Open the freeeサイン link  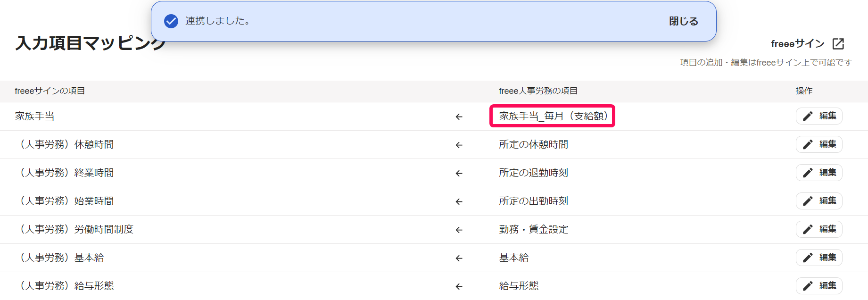(x=797, y=44)
